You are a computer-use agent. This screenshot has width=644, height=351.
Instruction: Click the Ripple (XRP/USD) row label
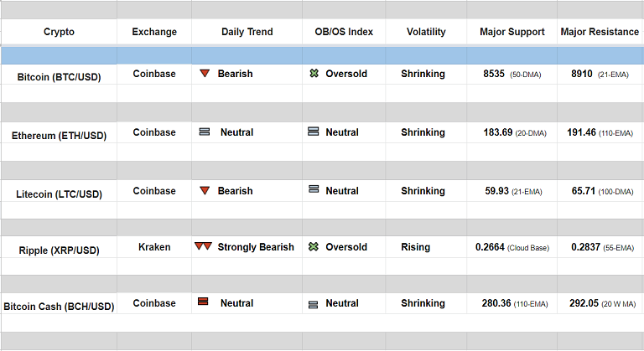(59, 250)
